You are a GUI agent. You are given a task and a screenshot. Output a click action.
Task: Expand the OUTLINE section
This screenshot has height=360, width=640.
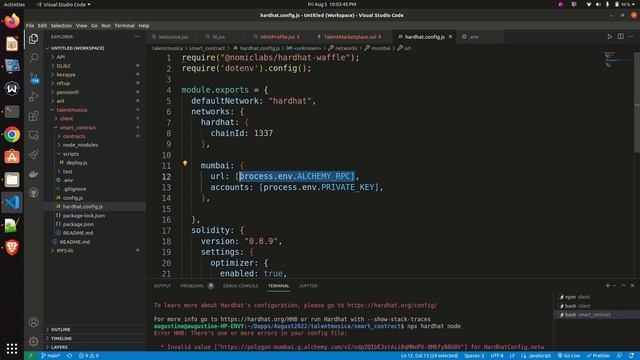click(61, 329)
